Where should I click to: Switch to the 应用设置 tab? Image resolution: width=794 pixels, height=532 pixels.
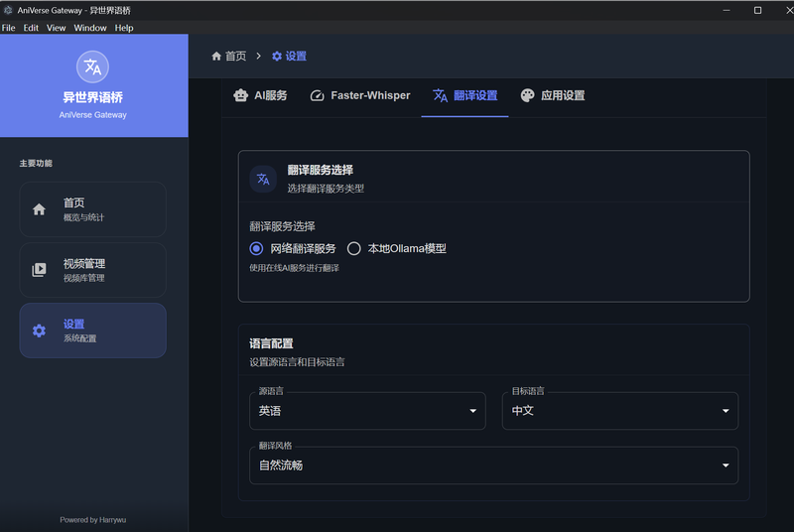pyautogui.click(x=553, y=95)
